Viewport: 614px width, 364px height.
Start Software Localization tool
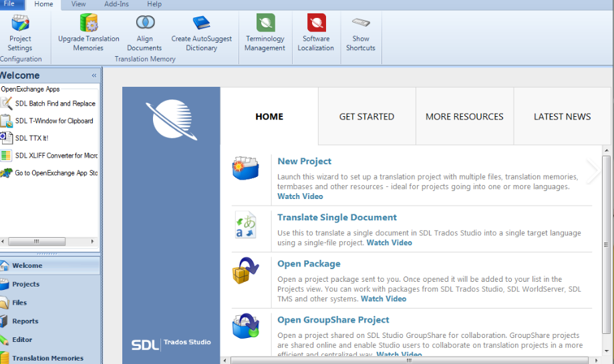(x=316, y=33)
